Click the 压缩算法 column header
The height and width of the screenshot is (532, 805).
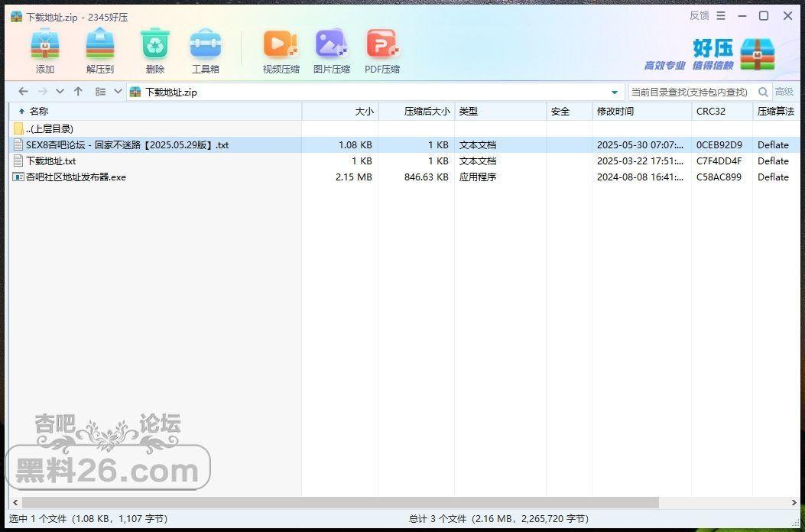[775, 112]
